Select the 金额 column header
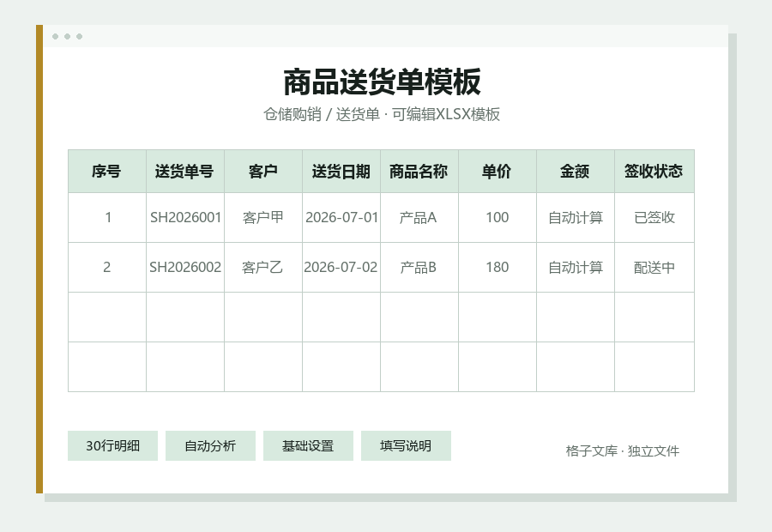The height and width of the screenshot is (532, 772). [x=576, y=171]
